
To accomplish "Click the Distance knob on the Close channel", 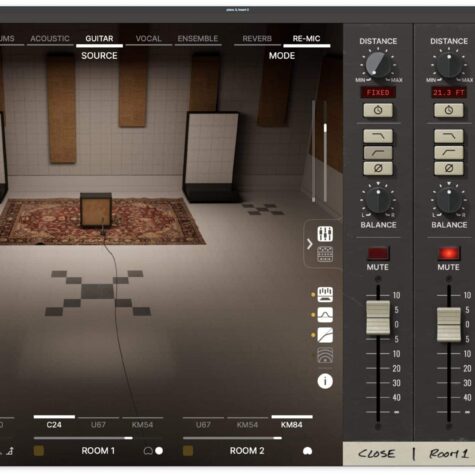I will tap(378, 65).
